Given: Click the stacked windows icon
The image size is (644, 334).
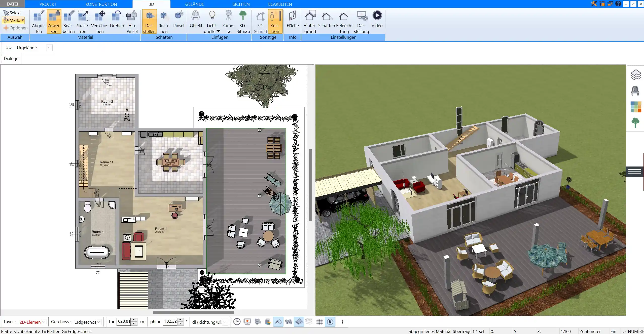Looking at the screenshot, I should tap(268, 322).
